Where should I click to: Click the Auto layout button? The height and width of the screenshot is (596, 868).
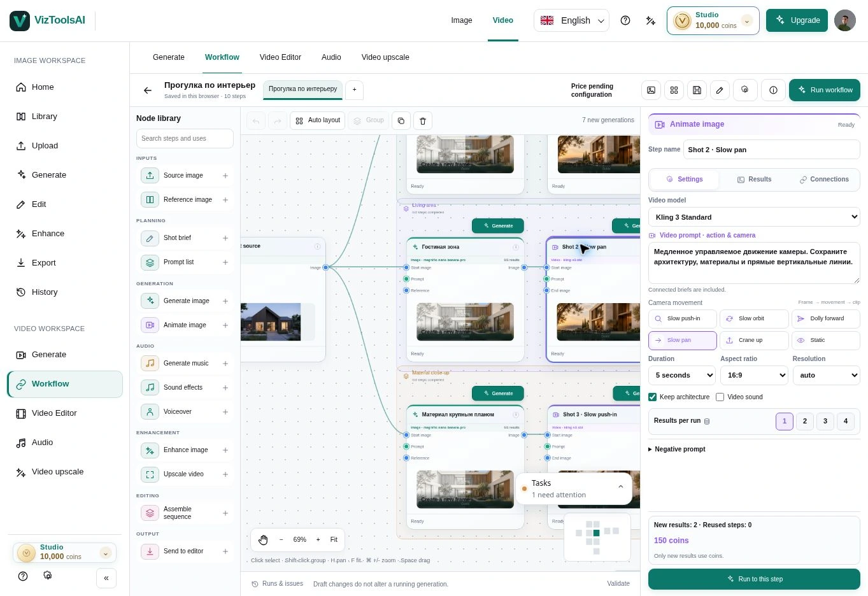318,120
